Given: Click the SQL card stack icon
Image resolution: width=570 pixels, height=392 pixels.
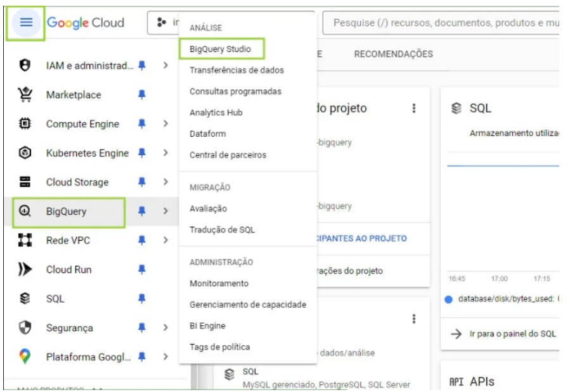Looking at the screenshot, I should coord(457,108).
